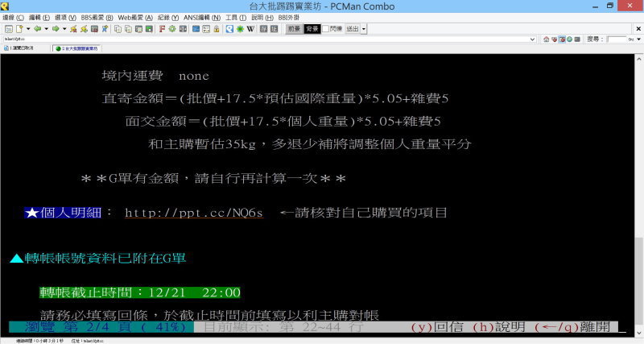
Task: Open the site list icon
Action: tap(9, 29)
